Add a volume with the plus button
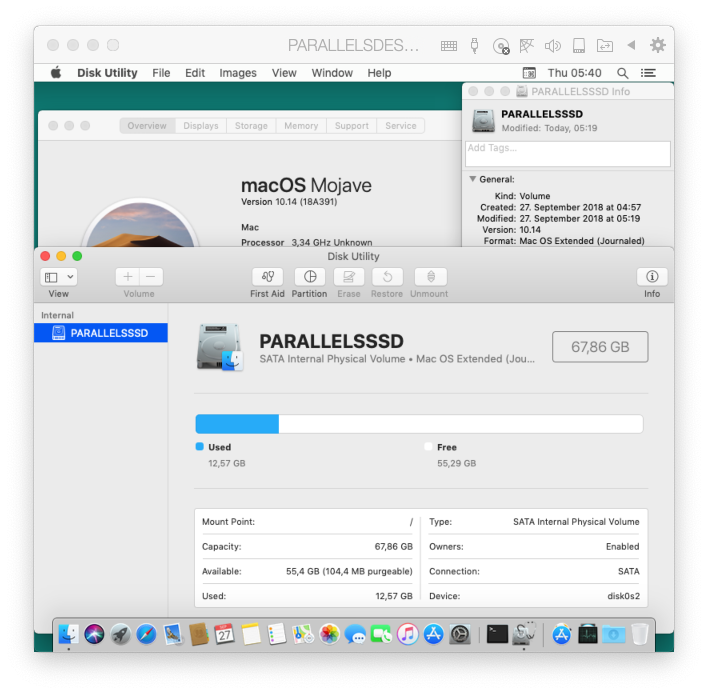708x694 pixels. 128,277
